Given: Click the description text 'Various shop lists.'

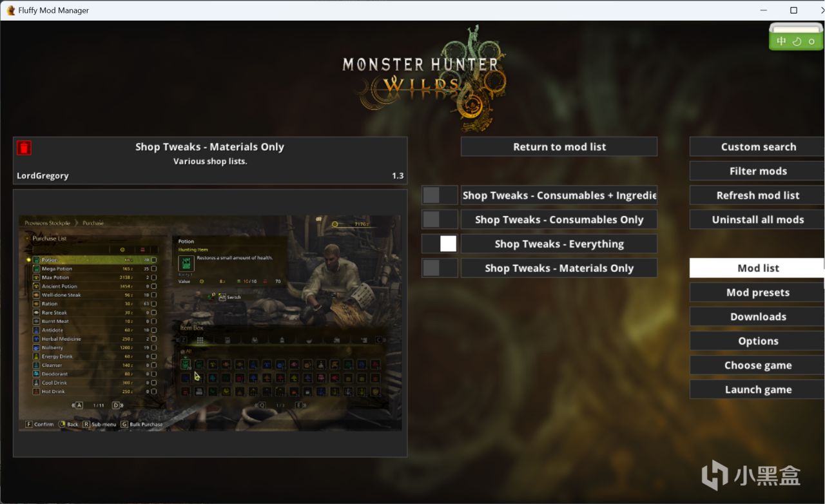Looking at the screenshot, I should (210, 161).
